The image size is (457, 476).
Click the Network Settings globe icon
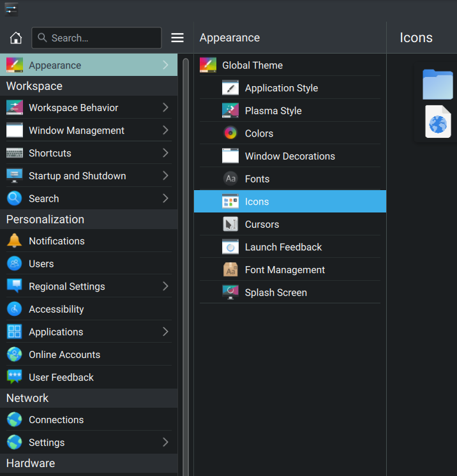click(x=15, y=442)
